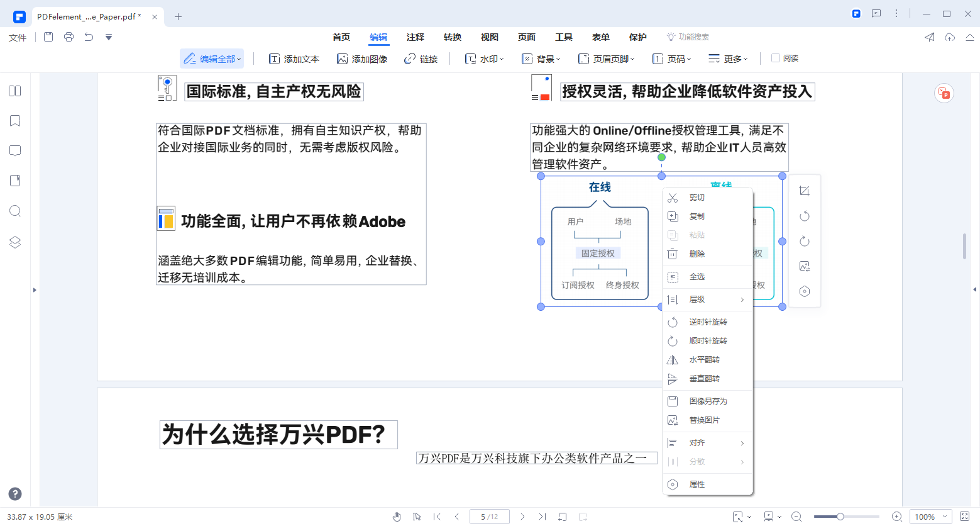Select the crop tool in the floating toolbar
This screenshot has height=526, width=980.
coord(805,190)
